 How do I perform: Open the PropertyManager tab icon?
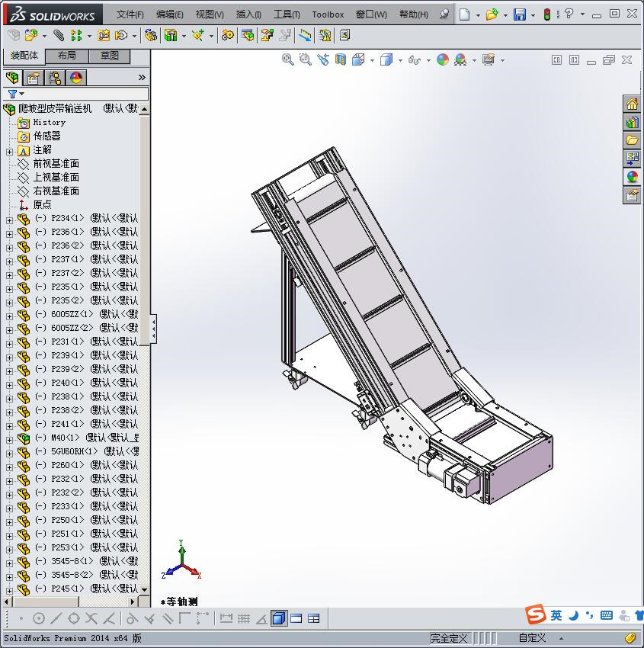click(x=34, y=78)
